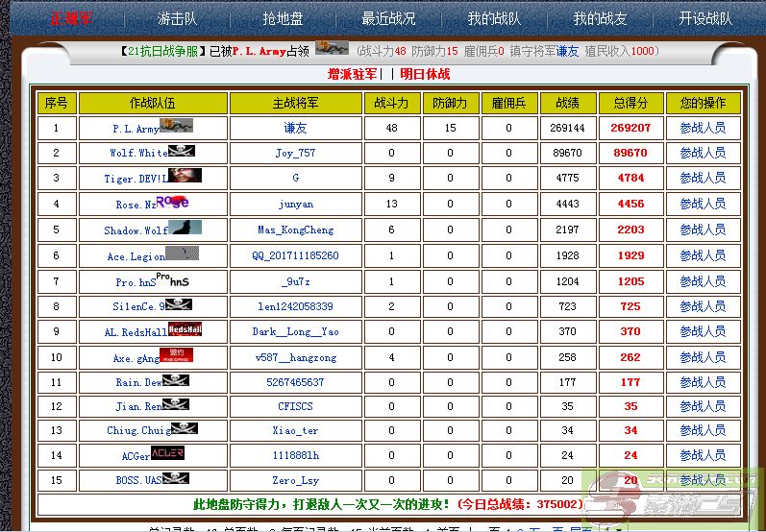Viewport: 766px width, 532px height.
Task: Click the AL.RedsHall red logo
Action: (185, 329)
